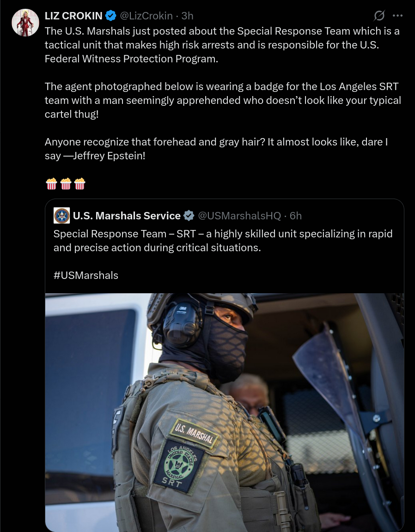This screenshot has width=415, height=532.
Task: Open the three-dot more options menu
Action: pos(397,16)
